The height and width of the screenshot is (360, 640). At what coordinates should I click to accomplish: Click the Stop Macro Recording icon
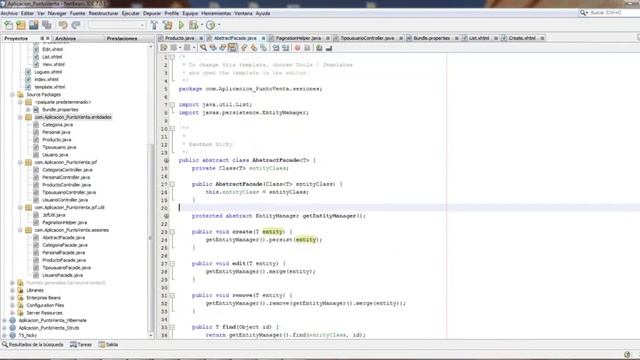(307, 48)
